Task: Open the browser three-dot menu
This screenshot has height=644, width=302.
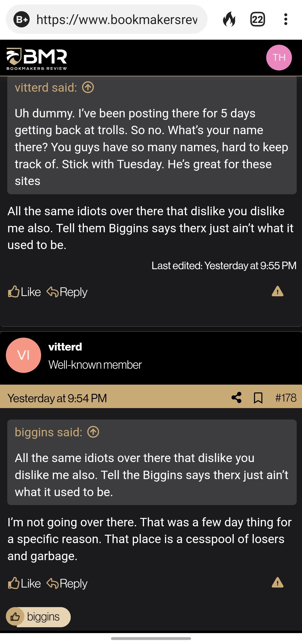Action: [x=286, y=19]
